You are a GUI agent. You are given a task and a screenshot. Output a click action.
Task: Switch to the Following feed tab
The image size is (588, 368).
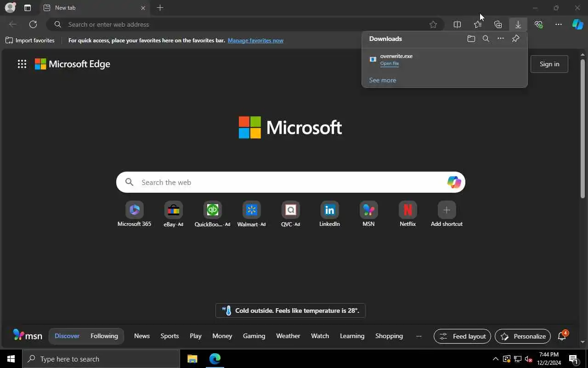pos(104,336)
